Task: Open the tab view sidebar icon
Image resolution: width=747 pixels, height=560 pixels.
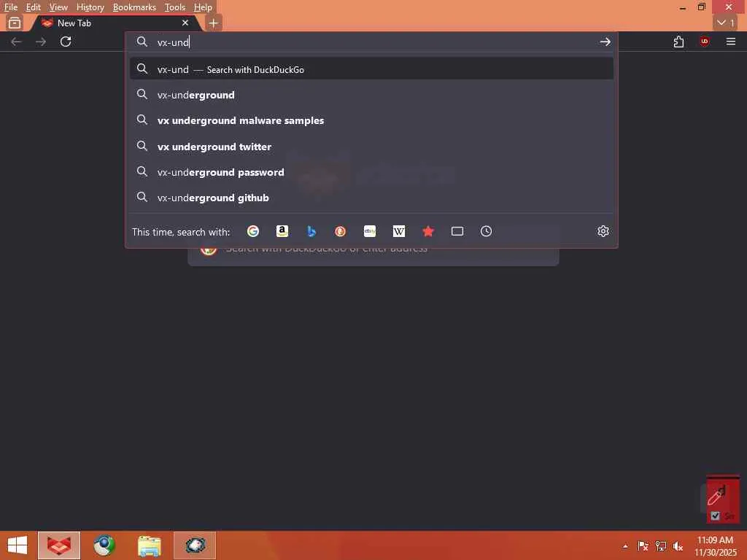Action: tap(15, 23)
